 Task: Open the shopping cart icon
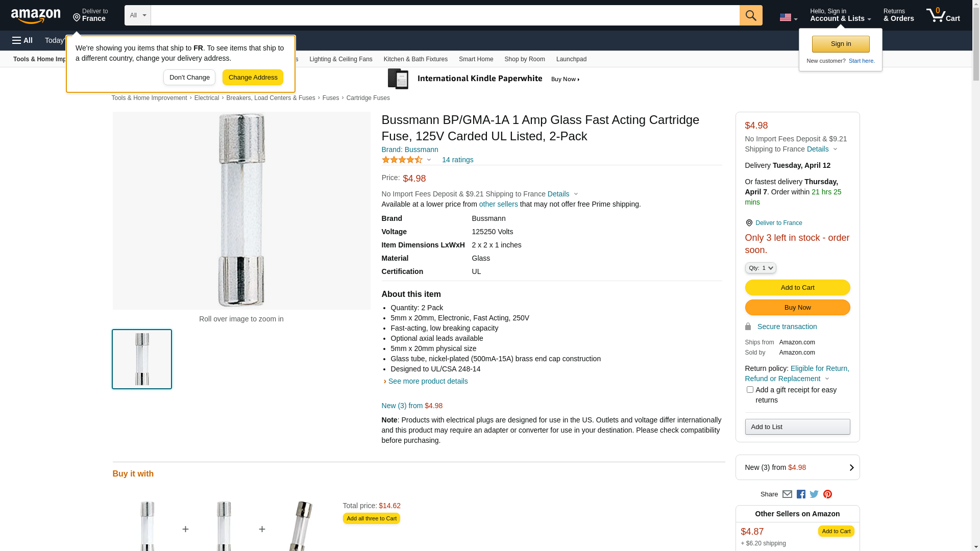942,15
